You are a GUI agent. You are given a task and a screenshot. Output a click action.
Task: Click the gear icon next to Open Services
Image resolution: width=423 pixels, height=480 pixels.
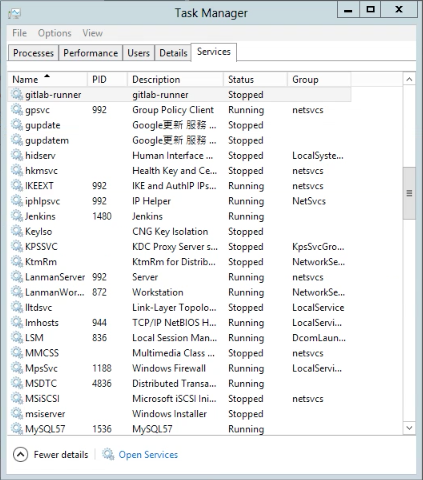tap(108, 454)
